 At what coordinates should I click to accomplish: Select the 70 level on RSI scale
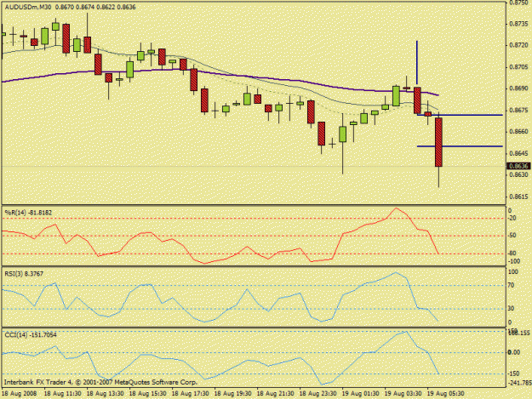coord(512,286)
